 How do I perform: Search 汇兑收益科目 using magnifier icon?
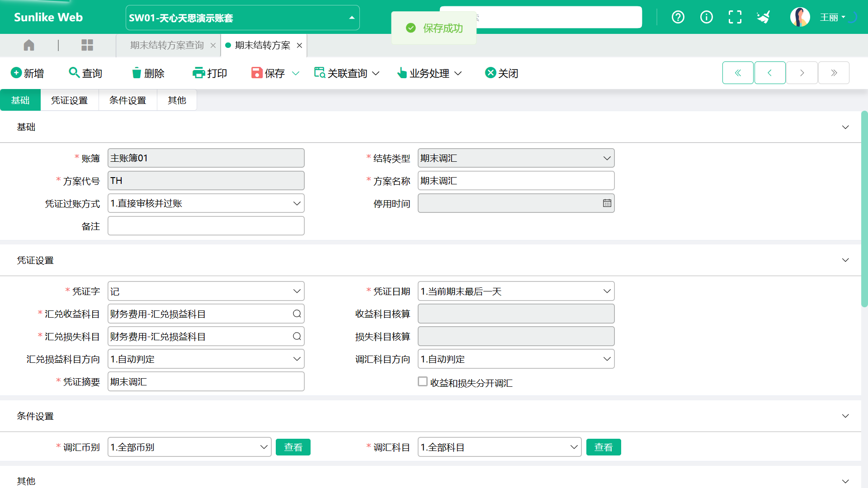click(297, 314)
